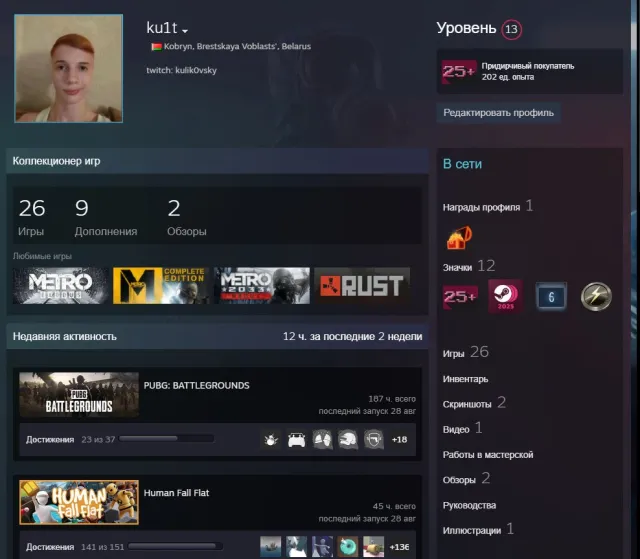This screenshot has width=640, height=559.
Task: Open third Human Fall Flat achievement icon
Action: [322, 547]
